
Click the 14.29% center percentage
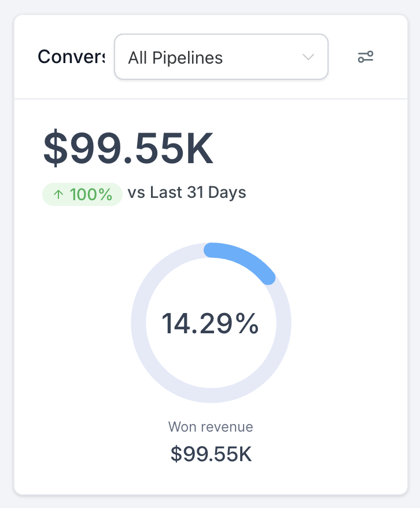click(211, 323)
